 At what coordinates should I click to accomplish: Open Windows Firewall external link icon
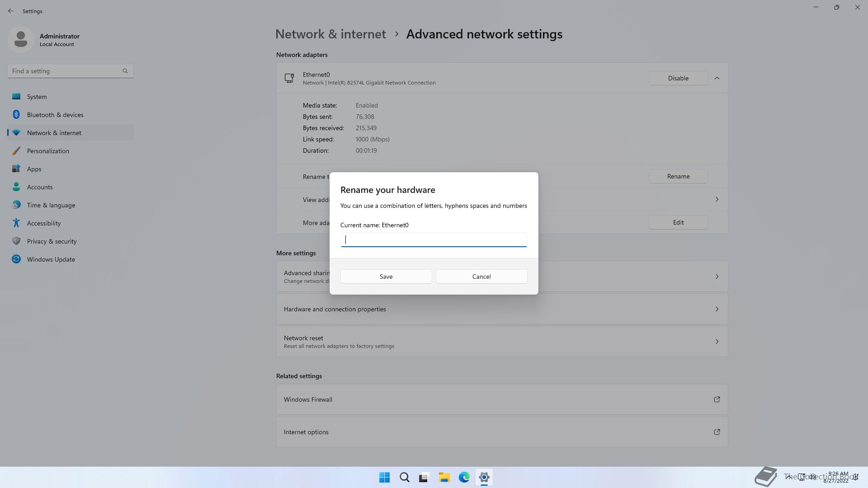pos(717,399)
